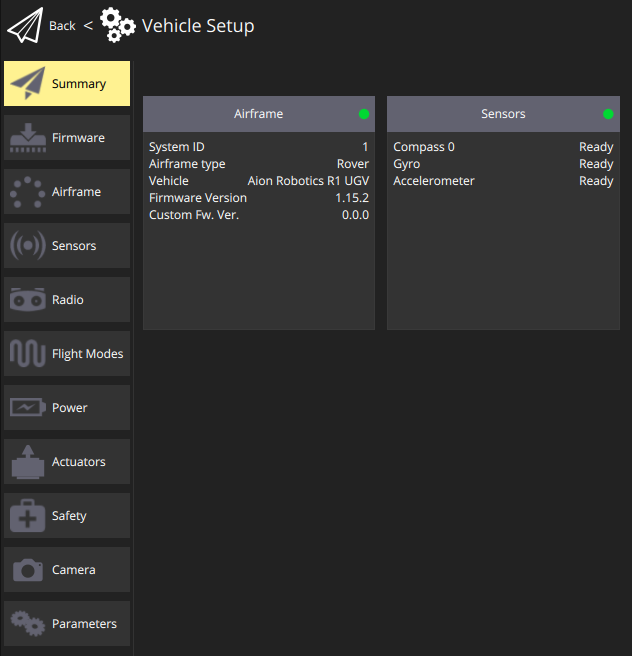632x656 pixels.
Task: Click the Firmware Version label
Action: click(x=198, y=198)
